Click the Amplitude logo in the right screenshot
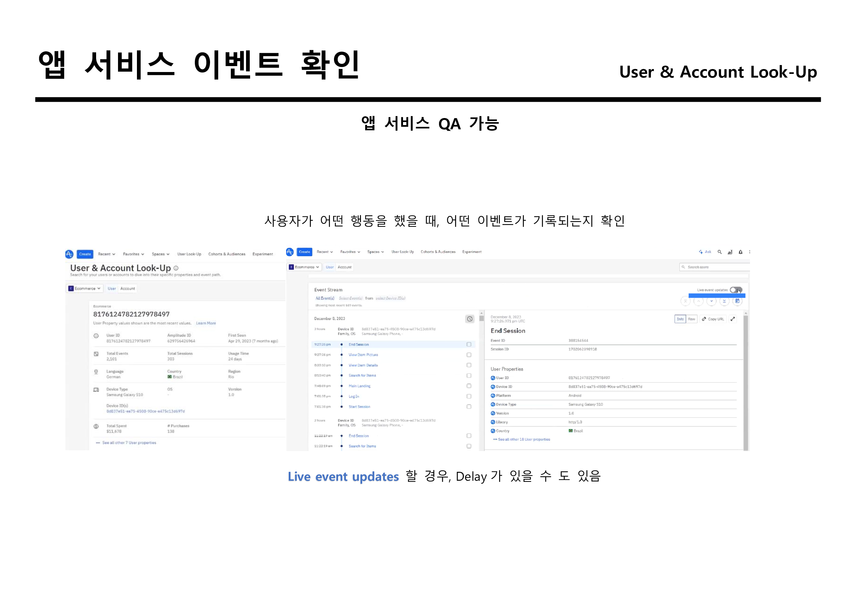This screenshot has height=614, width=868. 290,252
